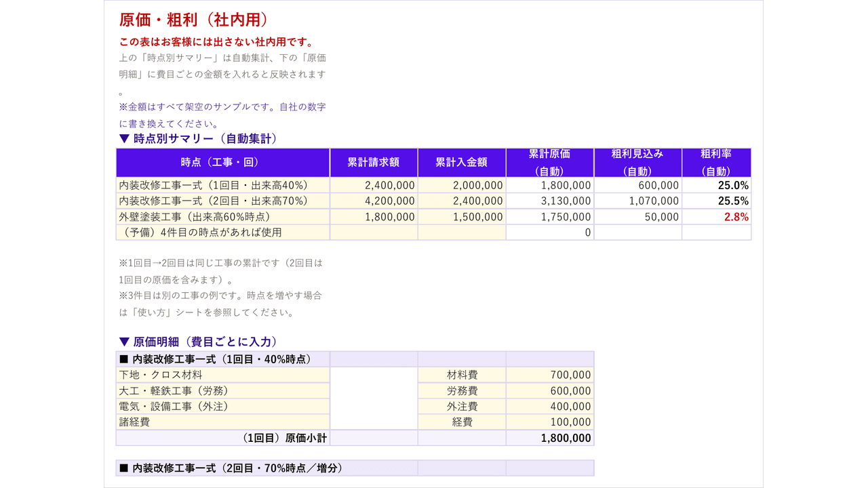Click the 労務費 category cell
This screenshot has height=488, width=868.
point(462,391)
